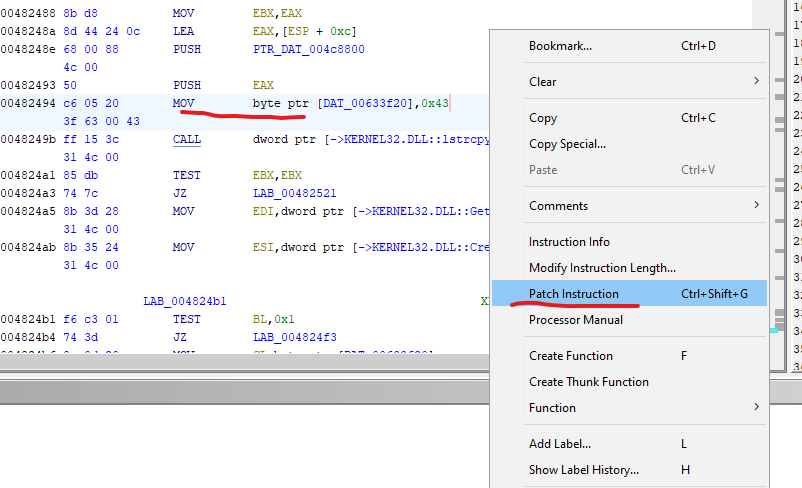
Task: Open the Bookmark... menu entry
Action: (x=560, y=46)
